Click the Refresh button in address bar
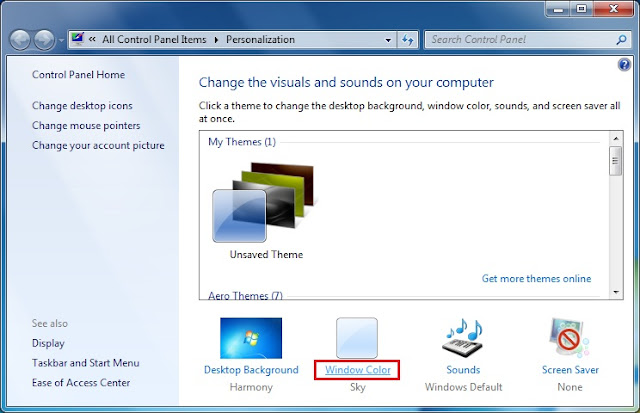This screenshot has height=413, width=640. tap(407, 40)
